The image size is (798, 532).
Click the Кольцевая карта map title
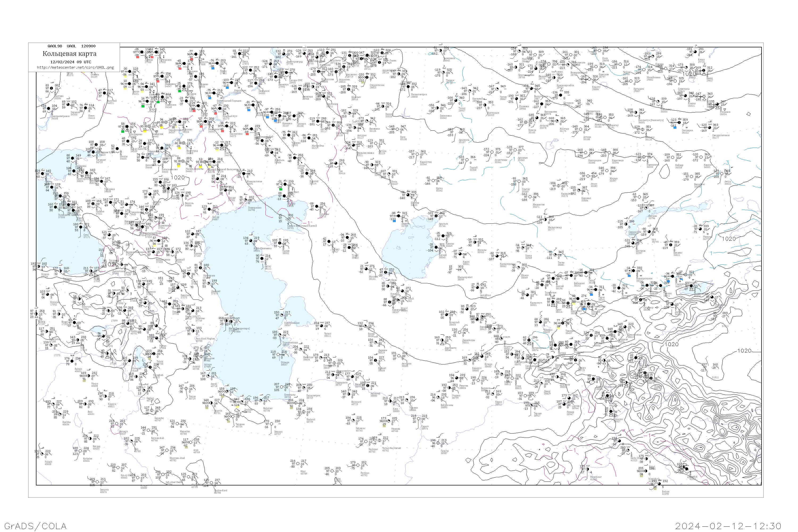point(69,54)
